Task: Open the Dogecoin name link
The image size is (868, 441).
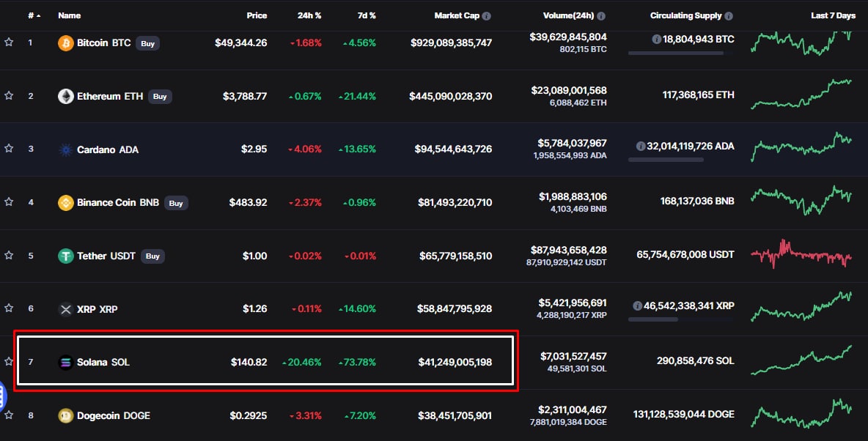Action: [114, 415]
